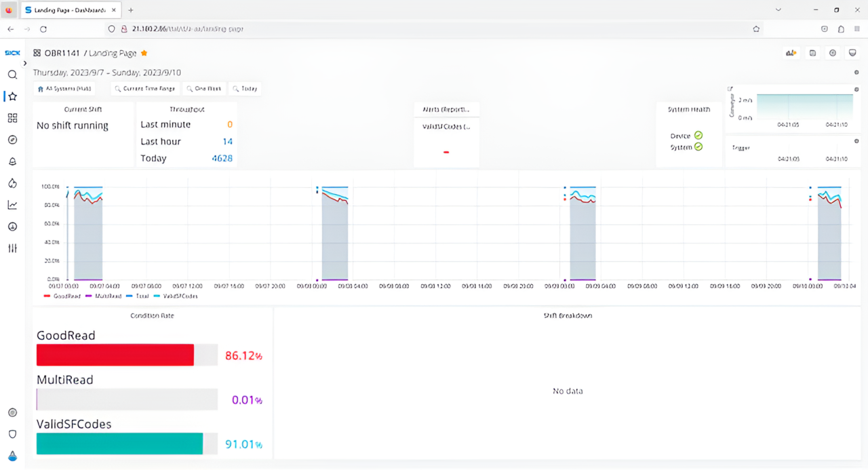Viewport: 868px width, 470px height.
Task: Open the Alerting bell icon in sidebar
Action: pos(12,161)
